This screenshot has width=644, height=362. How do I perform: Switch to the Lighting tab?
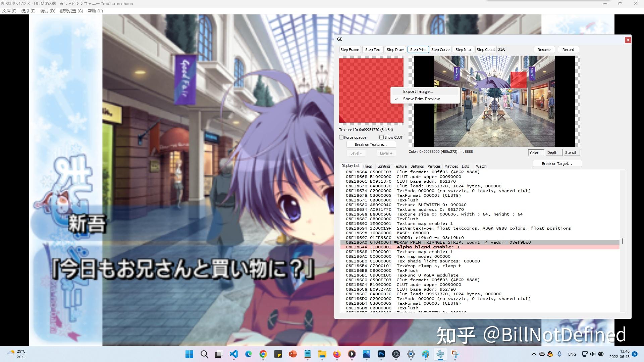[383, 166]
